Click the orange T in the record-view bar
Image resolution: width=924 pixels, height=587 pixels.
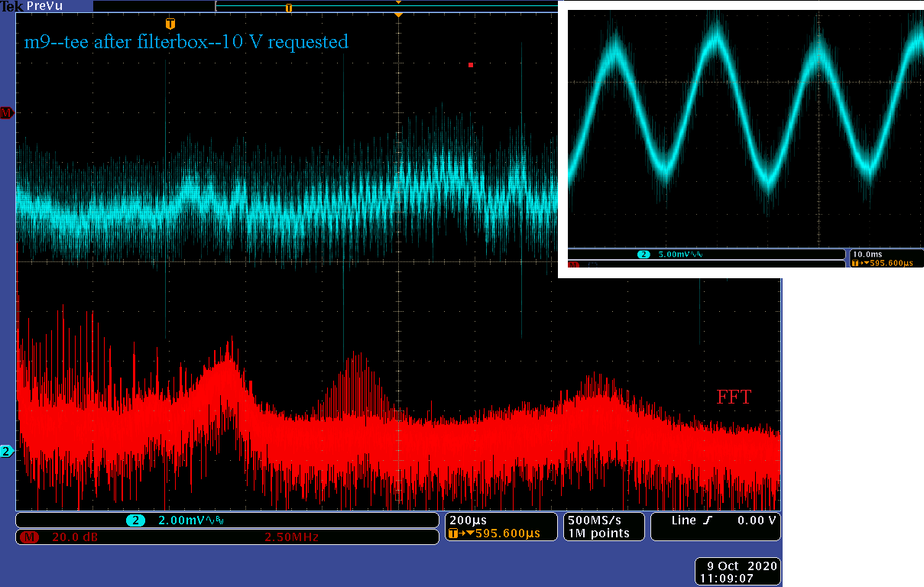pos(288,8)
